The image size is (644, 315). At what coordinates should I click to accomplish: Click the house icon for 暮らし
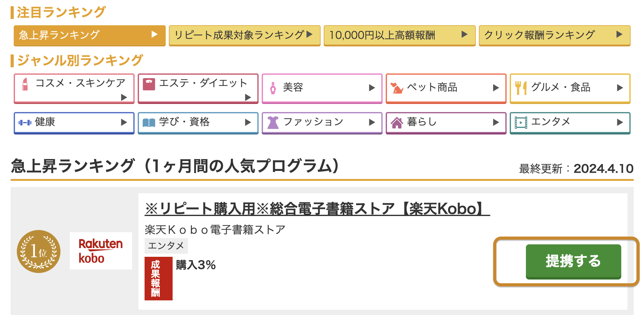[397, 123]
